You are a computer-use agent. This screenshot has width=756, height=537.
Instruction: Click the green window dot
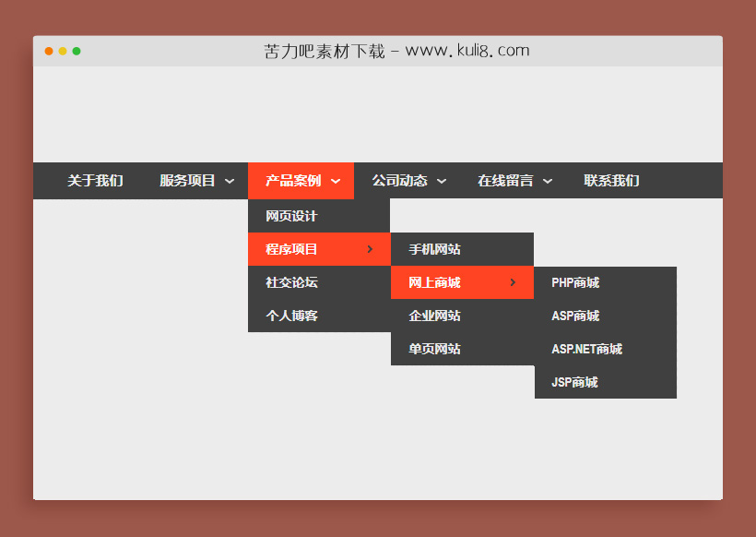[77, 52]
